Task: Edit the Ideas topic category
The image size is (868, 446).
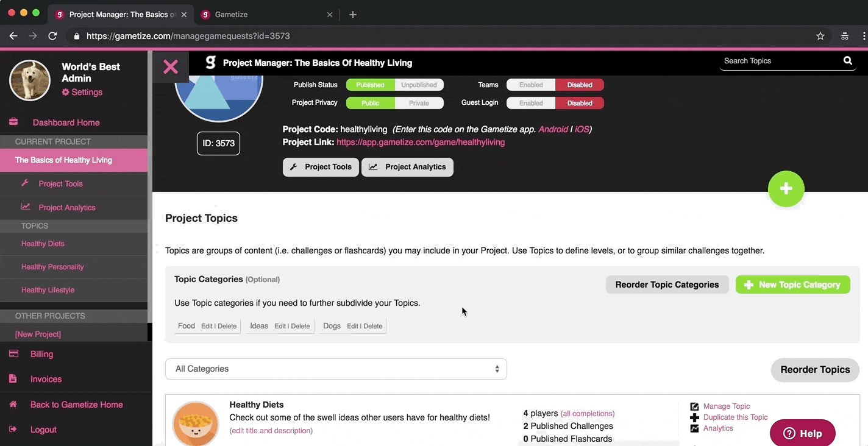Action: [x=280, y=326]
